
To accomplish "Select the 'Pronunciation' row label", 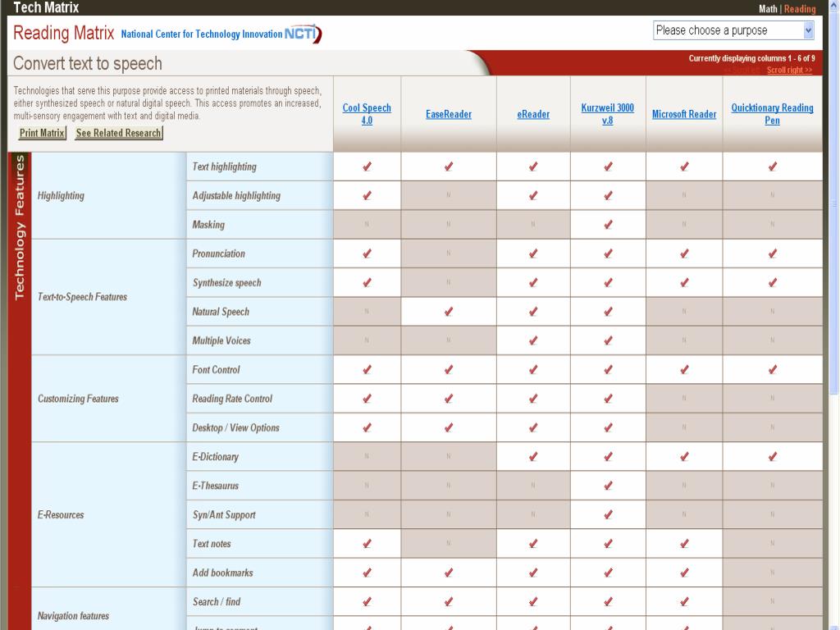I will (218, 254).
